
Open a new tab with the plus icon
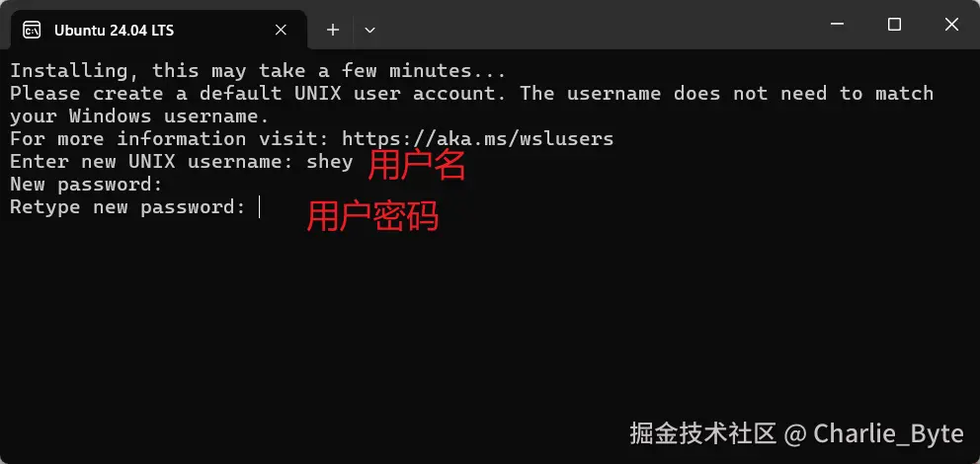coord(333,30)
